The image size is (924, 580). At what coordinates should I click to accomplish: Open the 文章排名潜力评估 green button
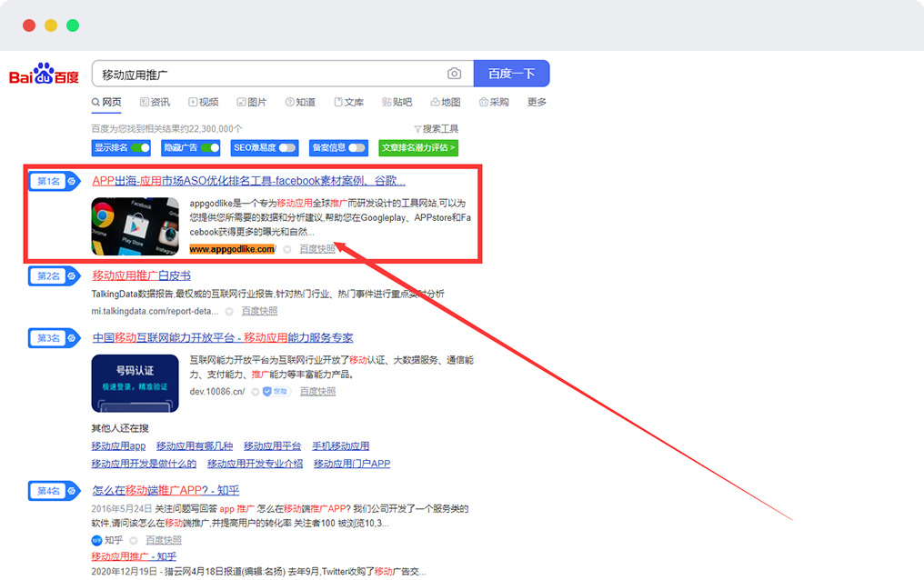(x=418, y=148)
